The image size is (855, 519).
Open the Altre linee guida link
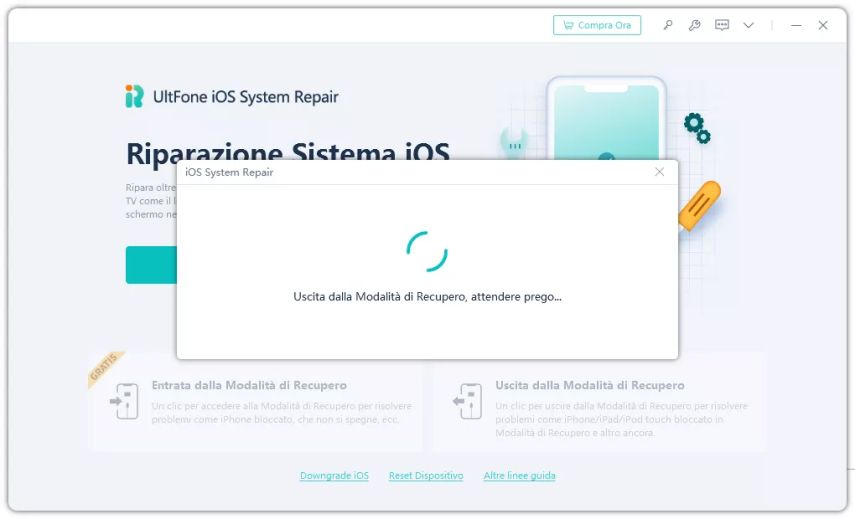[x=520, y=475]
